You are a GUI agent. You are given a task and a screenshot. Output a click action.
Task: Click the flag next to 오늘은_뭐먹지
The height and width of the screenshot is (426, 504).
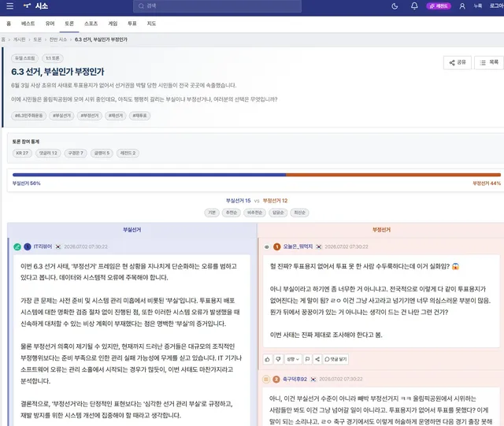coord(319,246)
